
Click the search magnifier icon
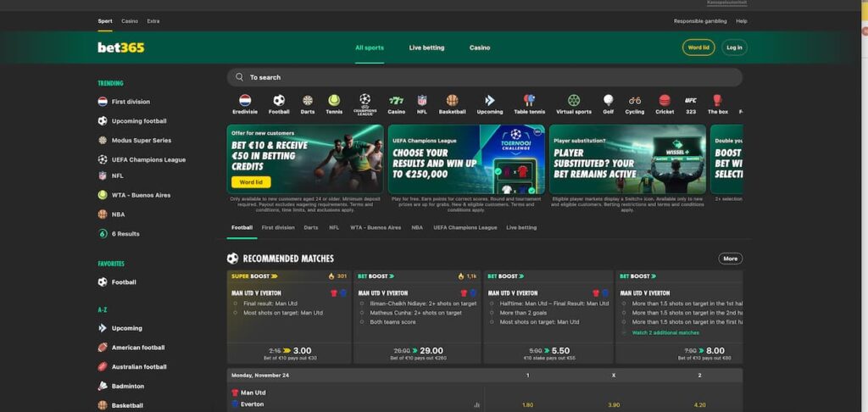(x=239, y=77)
